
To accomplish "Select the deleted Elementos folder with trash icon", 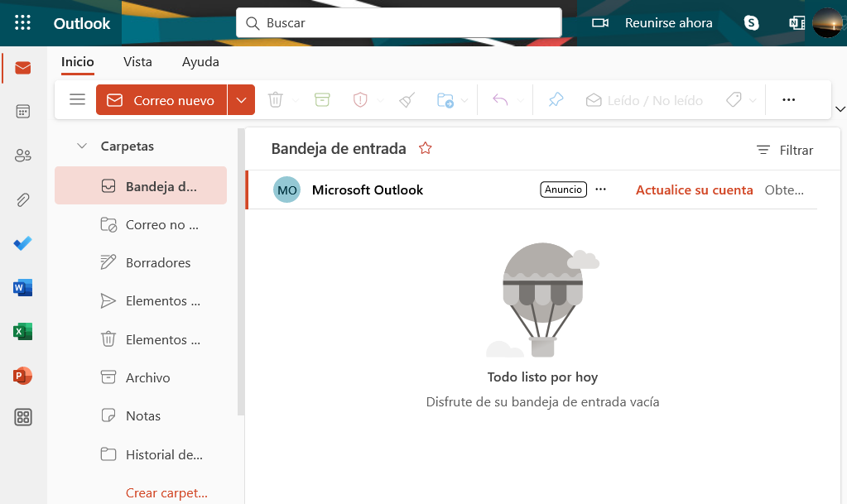I will point(141,339).
